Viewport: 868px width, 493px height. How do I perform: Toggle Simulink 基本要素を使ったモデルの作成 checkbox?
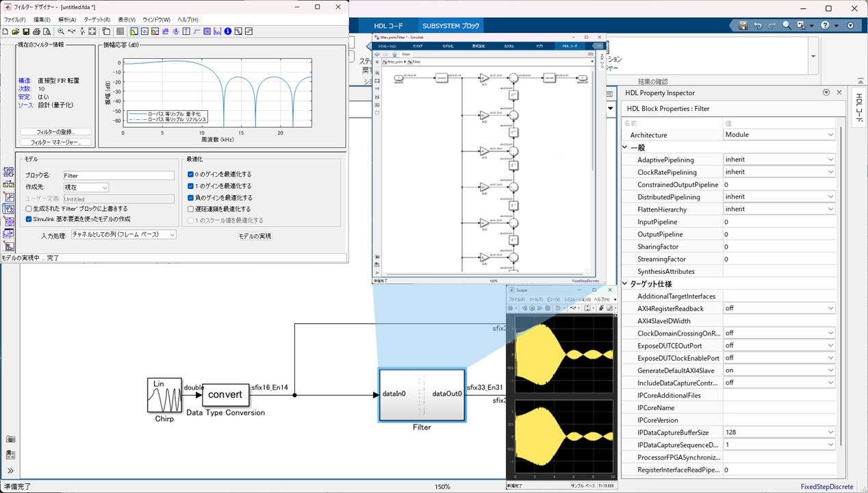pos(29,219)
